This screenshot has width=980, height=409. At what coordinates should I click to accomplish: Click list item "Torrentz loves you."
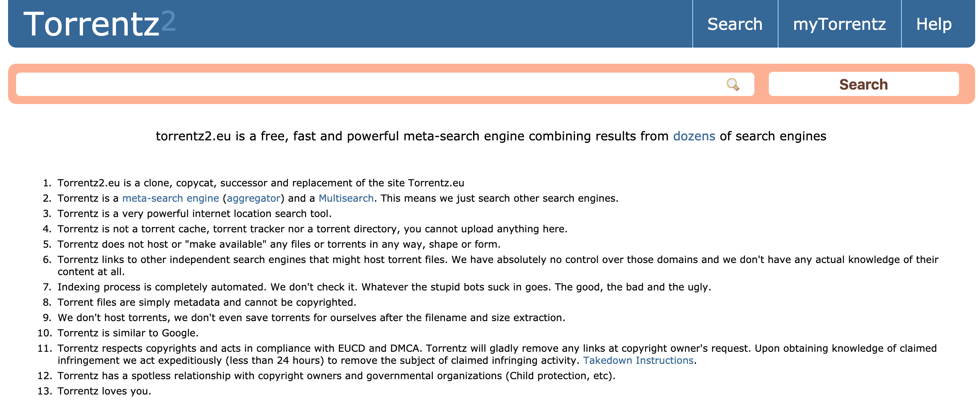point(104,391)
